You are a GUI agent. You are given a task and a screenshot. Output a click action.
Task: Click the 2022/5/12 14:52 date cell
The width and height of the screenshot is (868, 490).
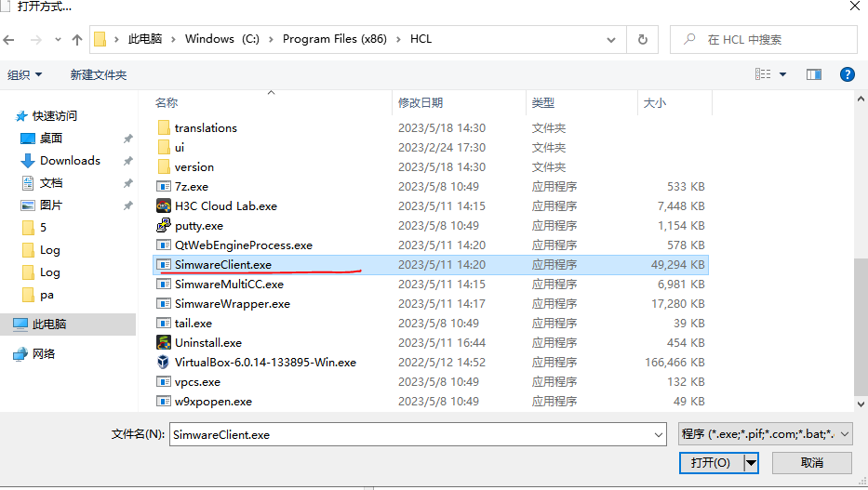pos(442,363)
